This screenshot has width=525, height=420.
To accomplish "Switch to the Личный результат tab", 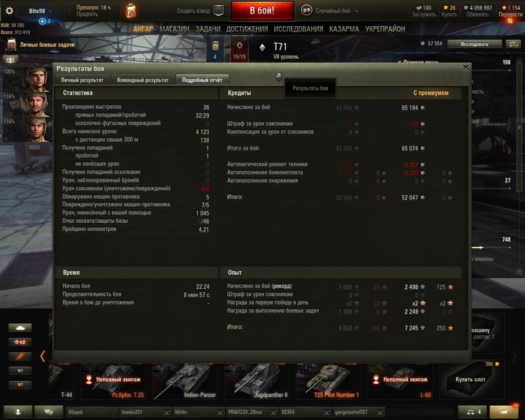I will (x=82, y=80).
